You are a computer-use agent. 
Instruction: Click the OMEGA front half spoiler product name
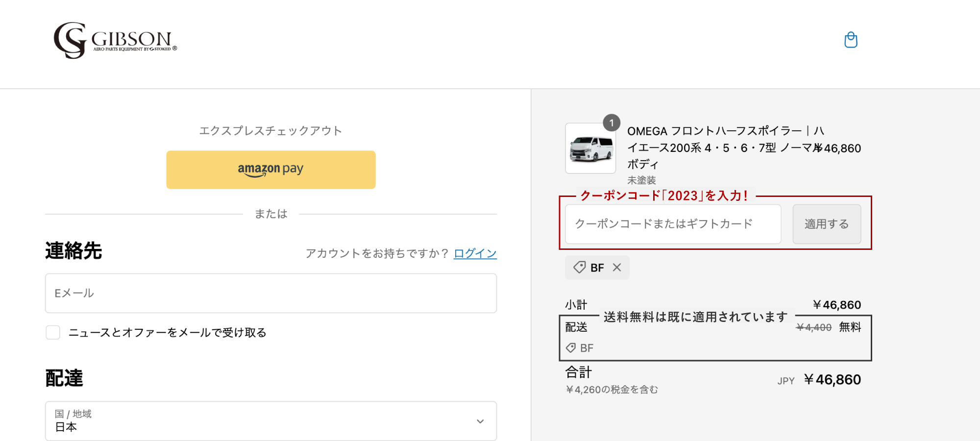(x=725, y=147)
